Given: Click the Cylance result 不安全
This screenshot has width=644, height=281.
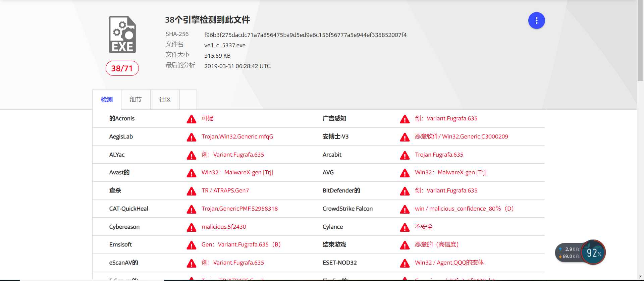Looking at the screenshot, I should coord(424,227).
